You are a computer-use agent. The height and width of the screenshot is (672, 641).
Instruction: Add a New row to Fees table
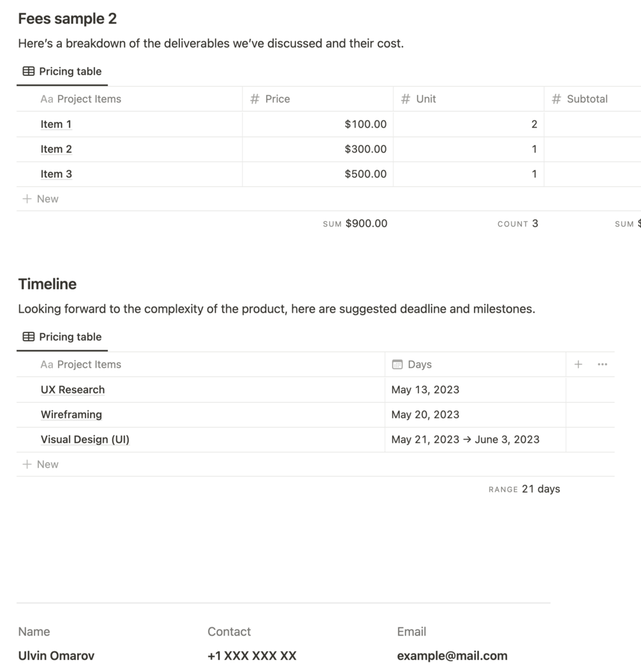(x=41, y=199)
